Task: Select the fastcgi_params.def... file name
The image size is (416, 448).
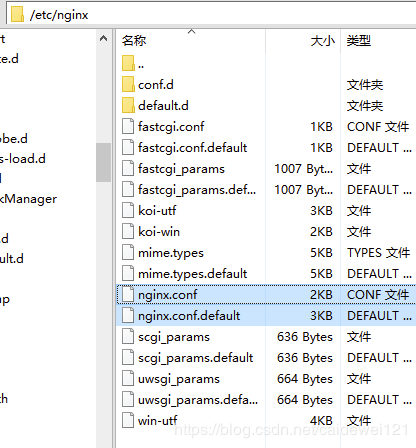Action: point(197,190)
